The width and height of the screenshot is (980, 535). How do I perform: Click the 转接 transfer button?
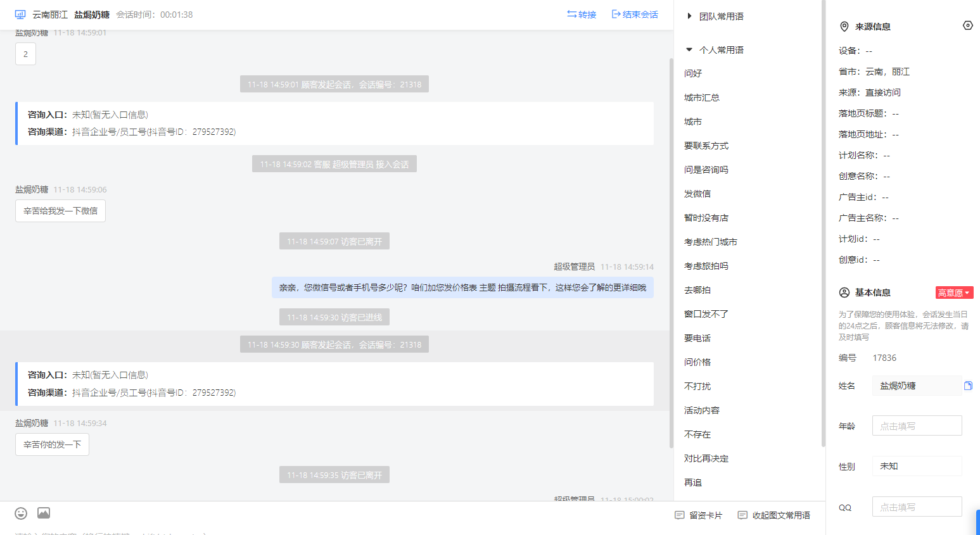tap(582, 15)
